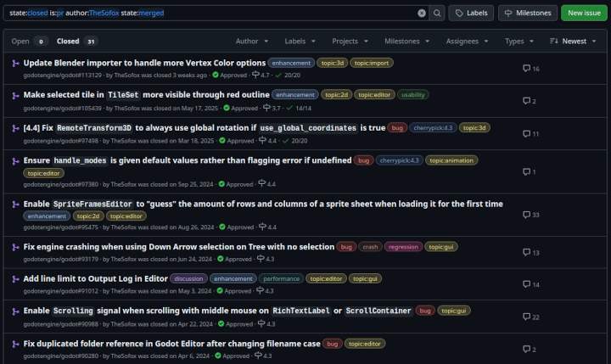
Task: Open 'Fix engine crashing' Tree selection PR
Action: click(179, 247)
